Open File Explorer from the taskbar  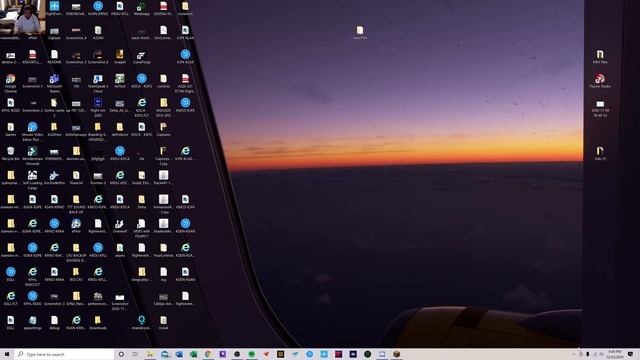(x=150, y=354)
